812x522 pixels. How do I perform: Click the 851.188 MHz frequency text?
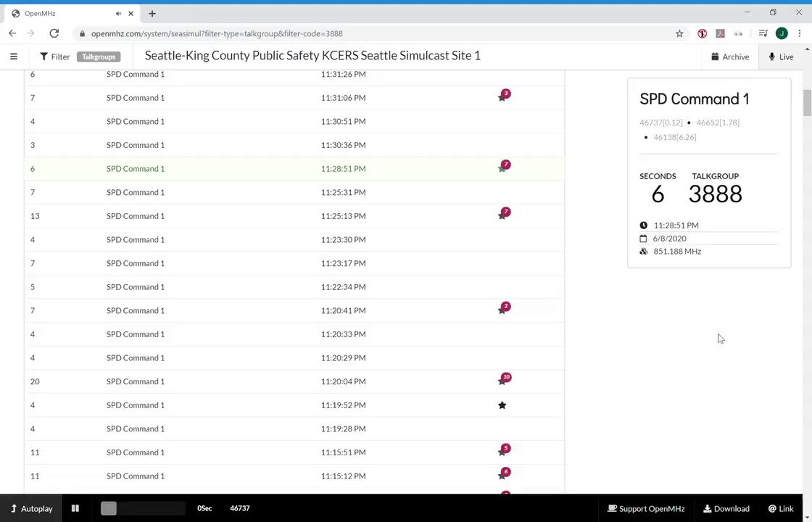tap(677, 251)
